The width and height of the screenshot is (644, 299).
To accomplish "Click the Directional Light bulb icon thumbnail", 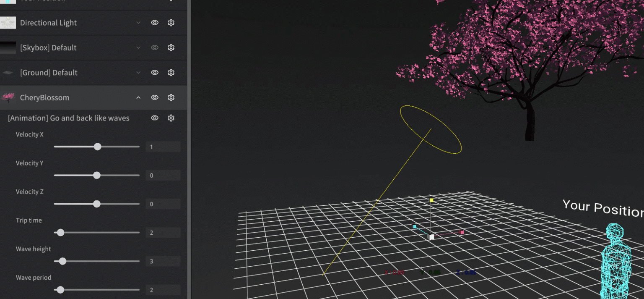I will (x=8, y=22).
